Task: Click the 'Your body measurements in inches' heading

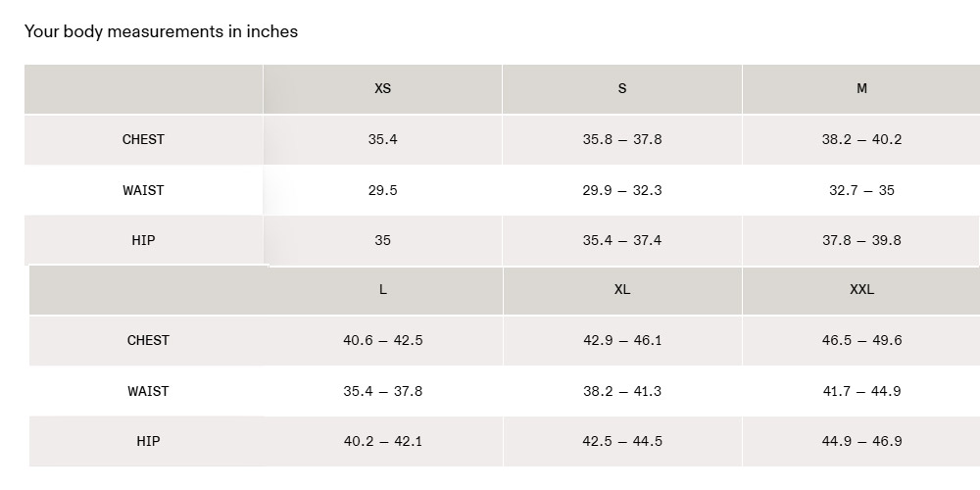Action: [161, 31]
